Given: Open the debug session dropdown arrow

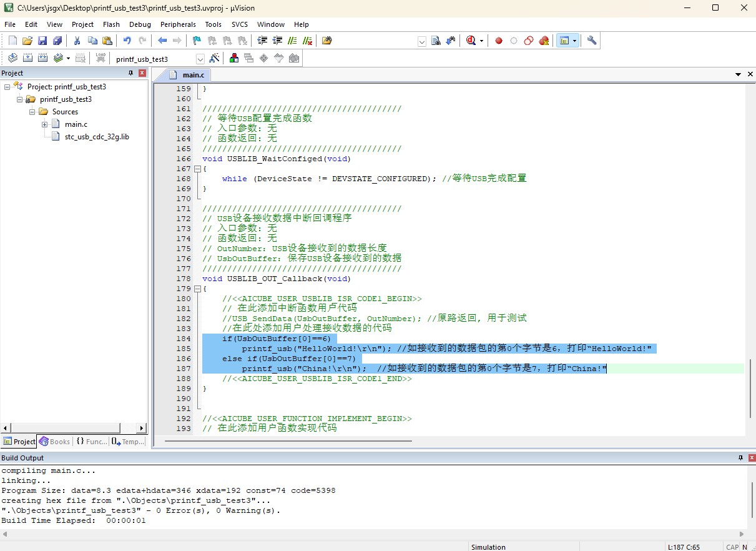Looking at the screenshot, I should click(x=481, y=41).
